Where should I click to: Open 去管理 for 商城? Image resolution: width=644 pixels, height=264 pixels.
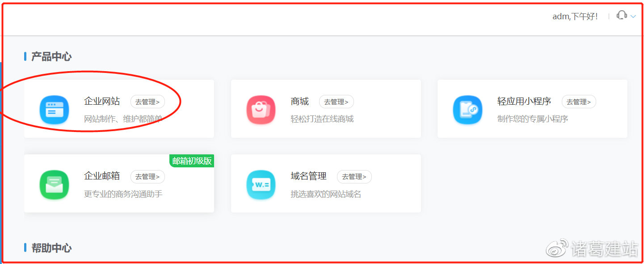pos(336,102)
